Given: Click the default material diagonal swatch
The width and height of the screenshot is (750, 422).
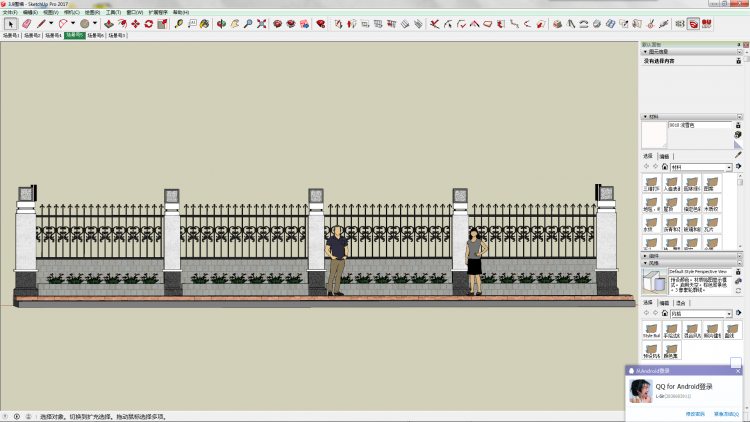Looking at the screenshot, I should (738, 144).
